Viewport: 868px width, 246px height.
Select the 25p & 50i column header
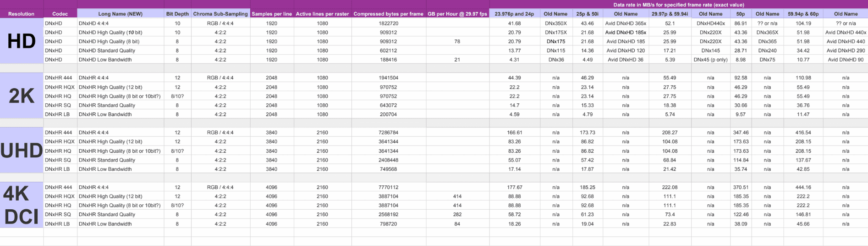point(588,14)
